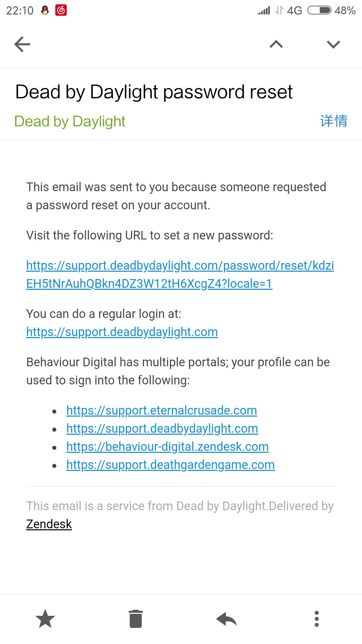Image resolution: width=362 pixels, height=644 pixels.
Task: Open behaviour-digital.zendesk.com link
Action: 168,447
